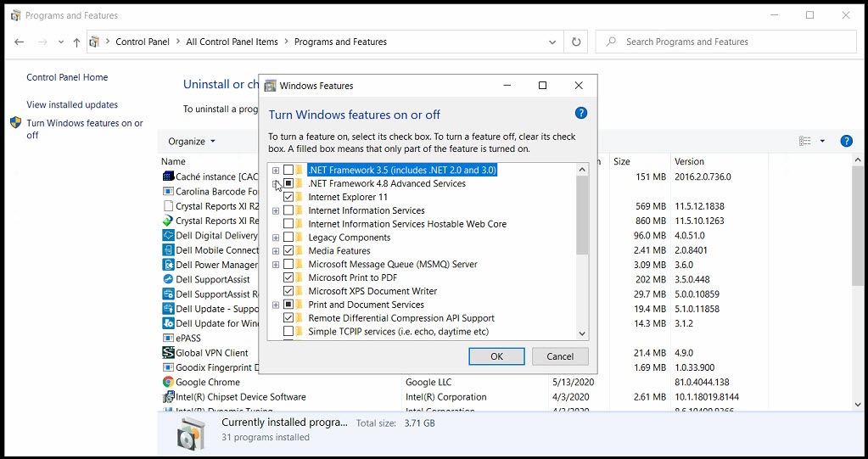
Task: Select the Caché instance program icon
Action: point(168,176)
